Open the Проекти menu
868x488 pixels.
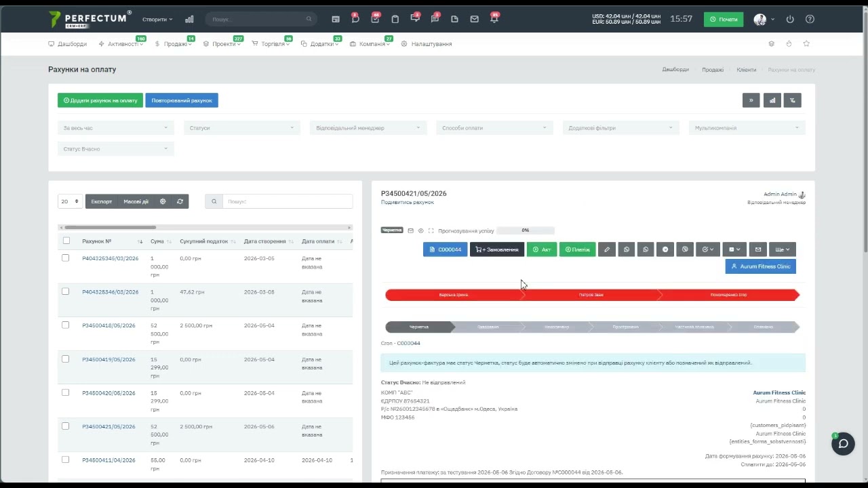[x=222, y=44]
